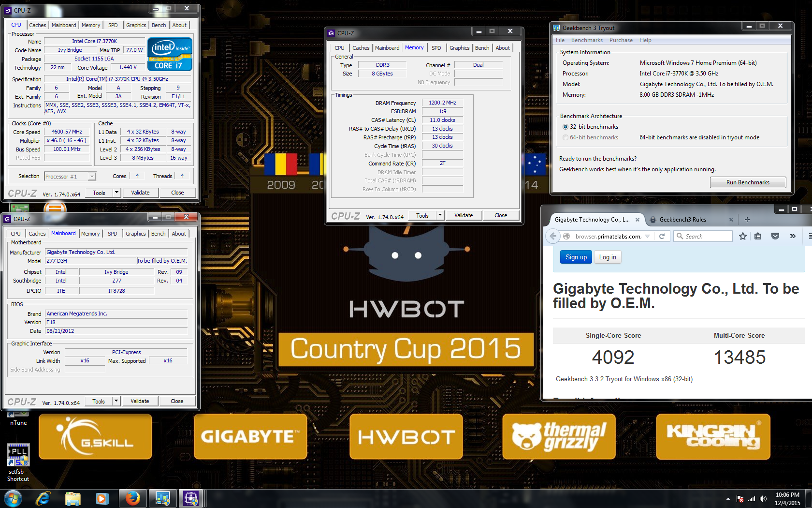Click Close in CPU-Z Mainboard window
812x508 pixels.
pos(177,401)
